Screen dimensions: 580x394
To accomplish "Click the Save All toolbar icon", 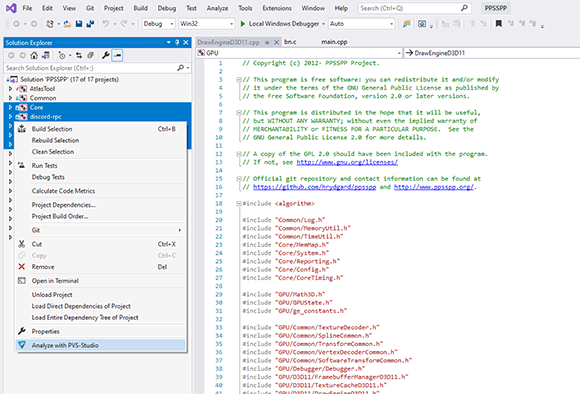I will 90,24.
